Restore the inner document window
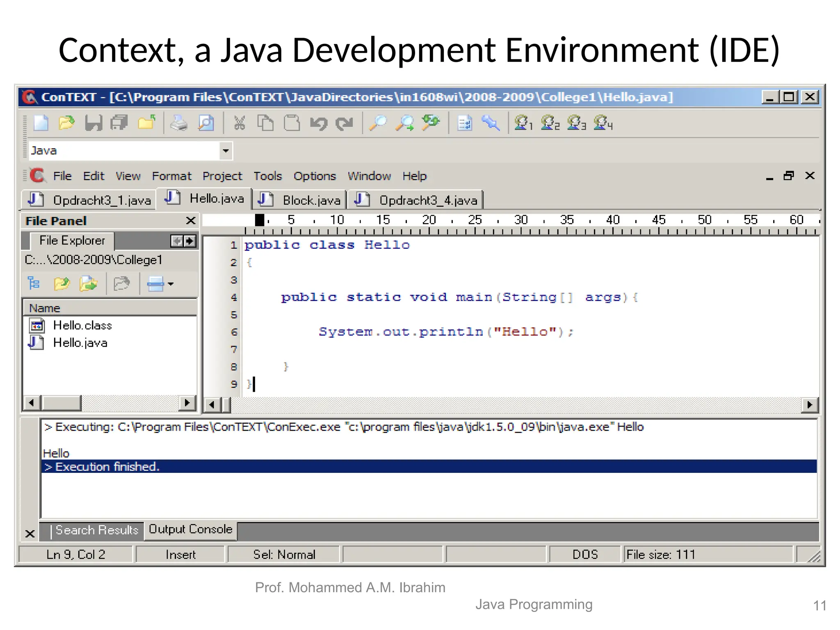Screen dimensions: 840x630 click(789, 176)
